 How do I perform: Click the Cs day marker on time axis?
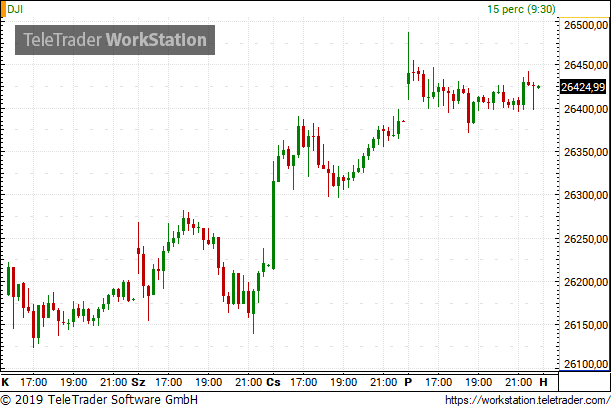pos(273,382)
